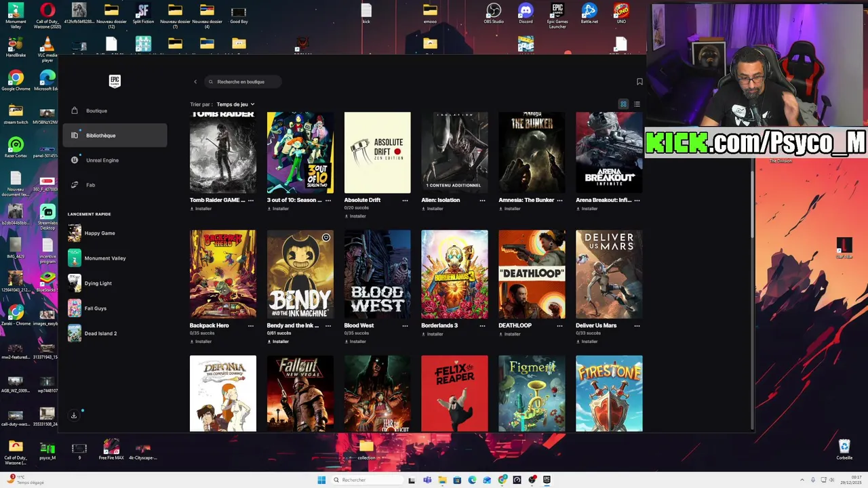
Task: Open options menu for DEATHLOOP
Action: (x=560, y=326)
